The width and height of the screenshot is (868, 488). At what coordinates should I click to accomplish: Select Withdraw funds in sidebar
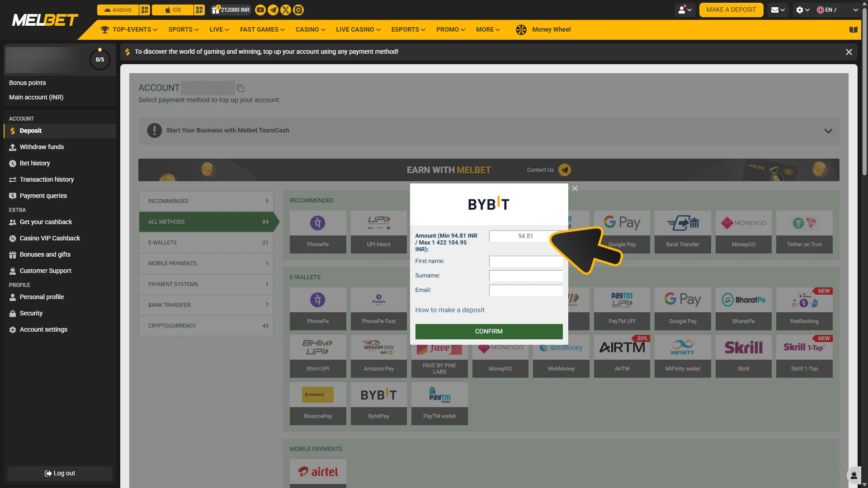60,147
